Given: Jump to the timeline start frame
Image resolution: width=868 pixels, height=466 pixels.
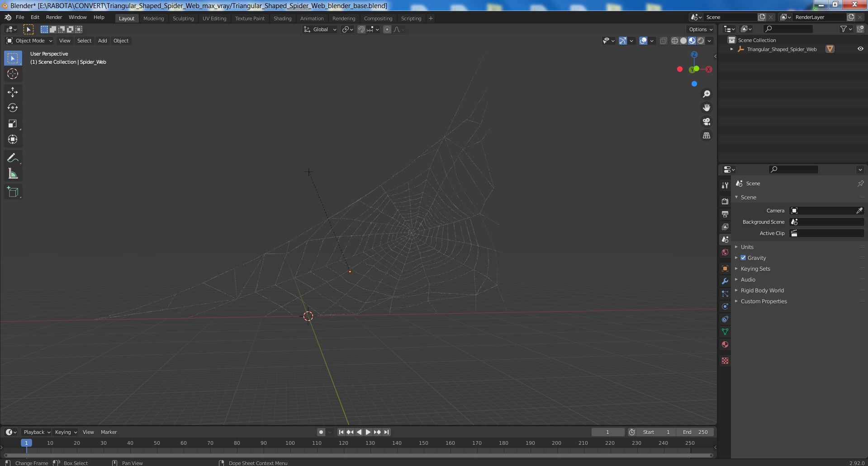Looking at the screenshot, I should point(341,432).
